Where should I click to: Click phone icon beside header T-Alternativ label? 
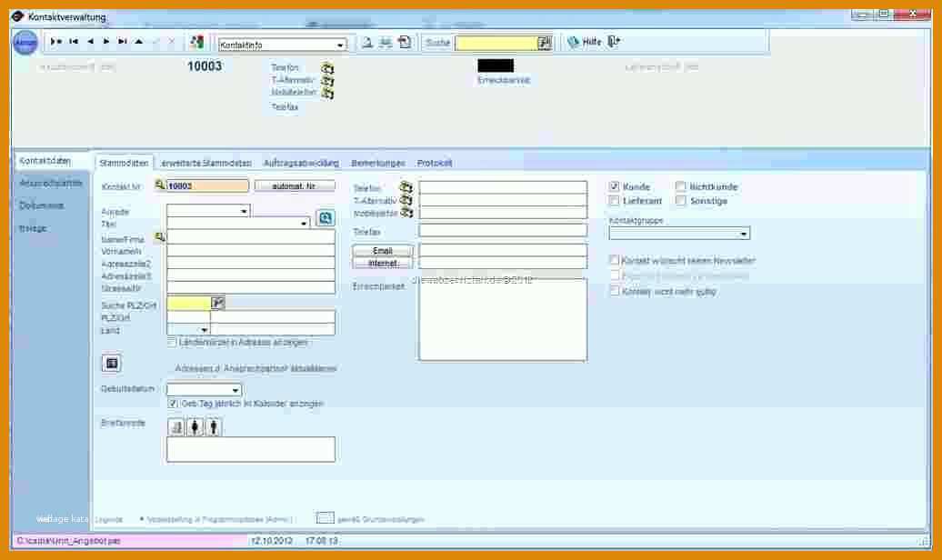point(326,81)
